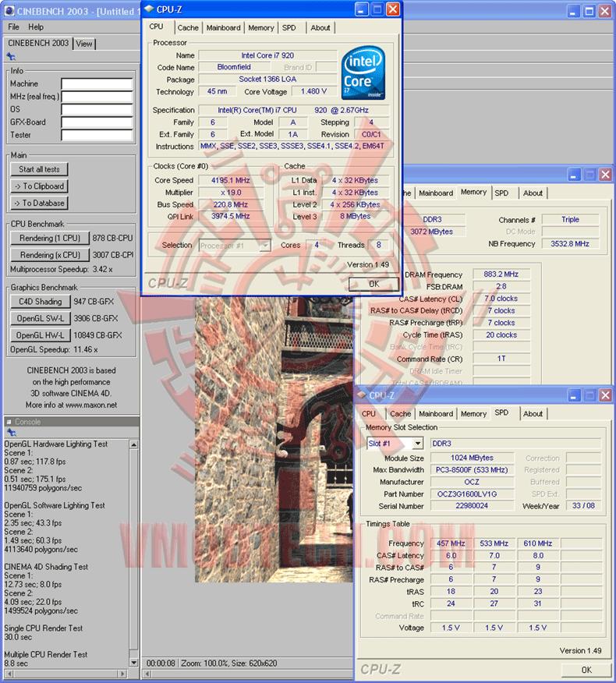Screen dimensions: 616x683
Task: Run Rendering (x CPU) benchmark
Action: (50, 255)
